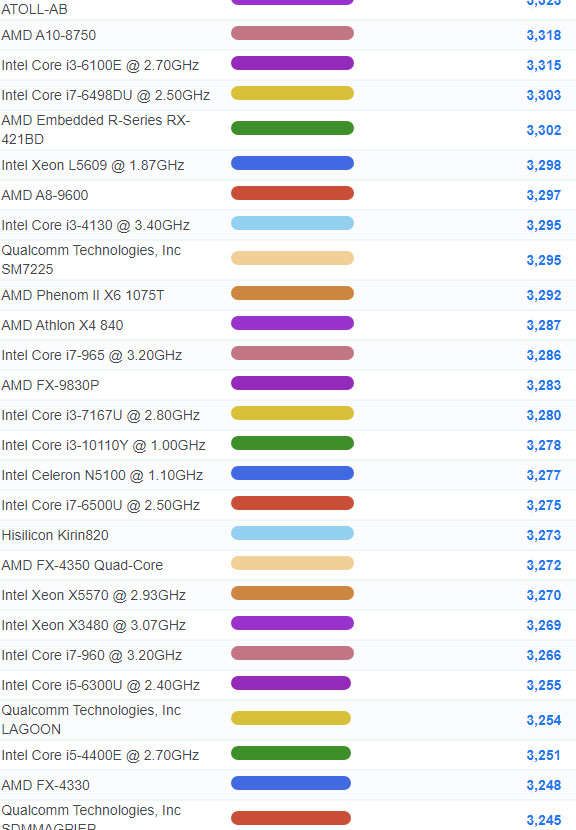This screenshot has width=576, height=830.
Task: Open Intel Core i5-4400E @ 2.70GHz entry
Action: pyautogui.click(x=100, y=755)
